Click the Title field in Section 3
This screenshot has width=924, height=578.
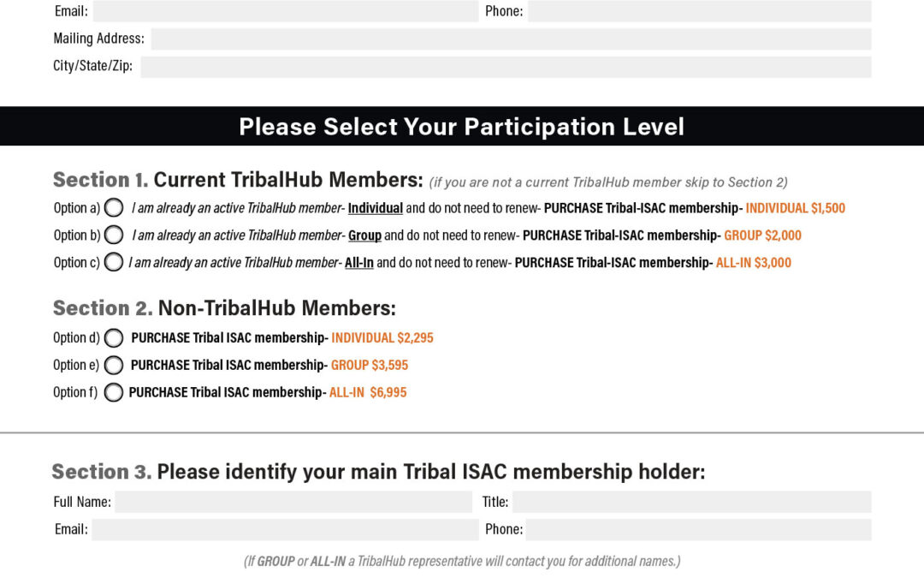691,502
